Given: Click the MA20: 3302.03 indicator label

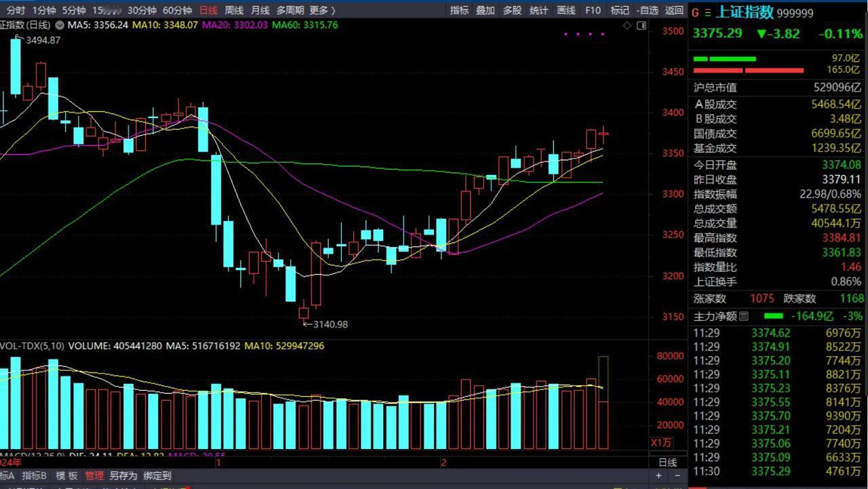Looking at the screenshot, I should [x=235, y=25].
